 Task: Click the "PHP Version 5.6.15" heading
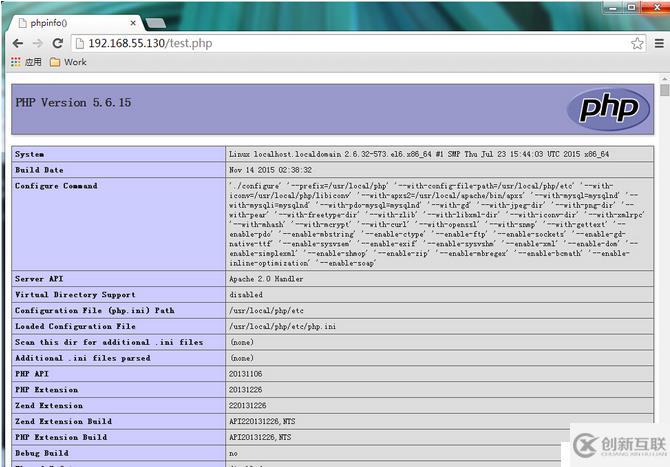click(x=73, y=103)
